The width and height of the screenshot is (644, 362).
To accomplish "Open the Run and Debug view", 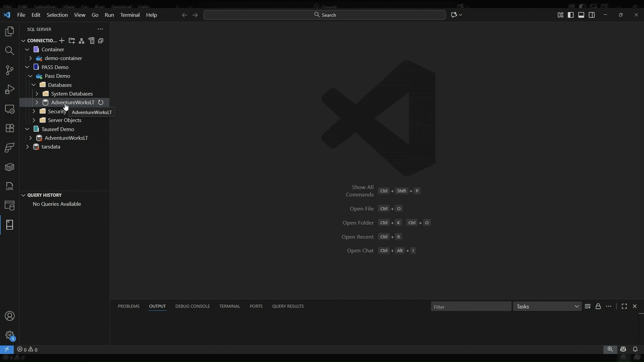I will 10,89.
